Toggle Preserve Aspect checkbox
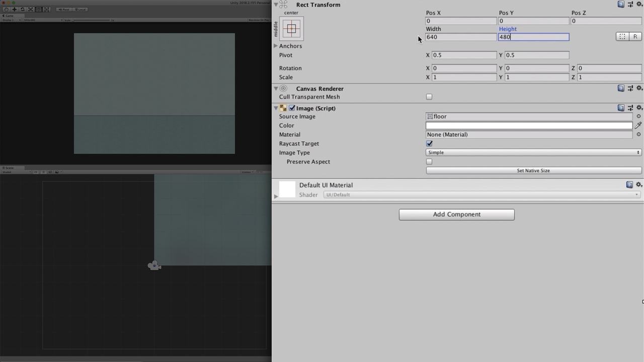The height and width of the screenshot is (362, 644). pyautogui.click(x=429, y=162)
